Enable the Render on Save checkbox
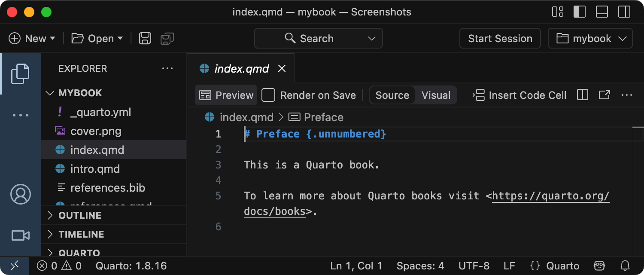 pos(268,95)
